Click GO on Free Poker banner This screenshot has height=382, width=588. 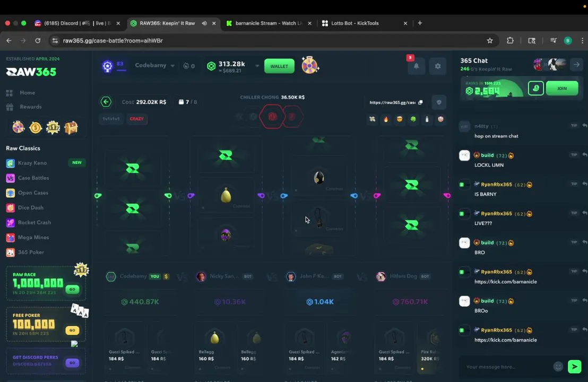72,330
